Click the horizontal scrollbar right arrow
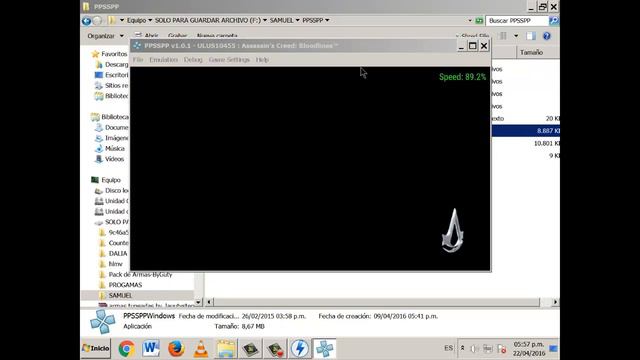The height and width of the screenshot is (360, 640). (555, 302)
